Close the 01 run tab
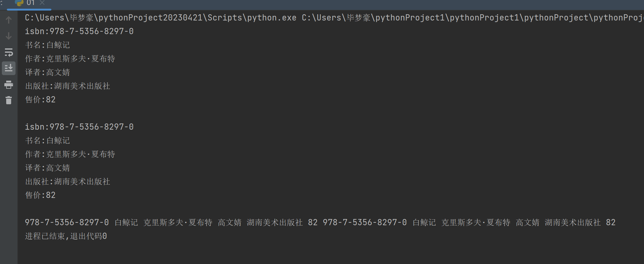The width and height of the screenshot is (644, 264). 42,3
